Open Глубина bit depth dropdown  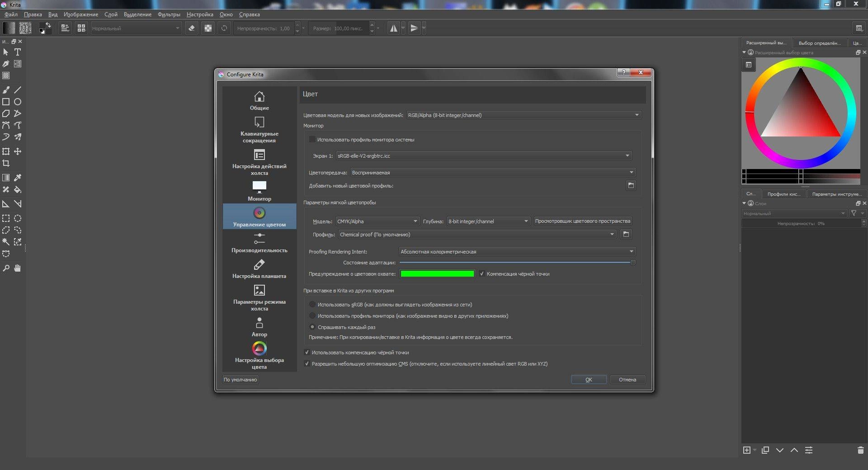pyautogui.click(x=488, y=221)
